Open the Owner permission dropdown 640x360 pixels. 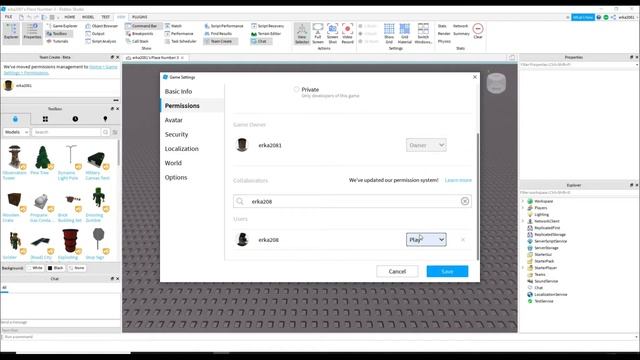click(x=426, y=145)
